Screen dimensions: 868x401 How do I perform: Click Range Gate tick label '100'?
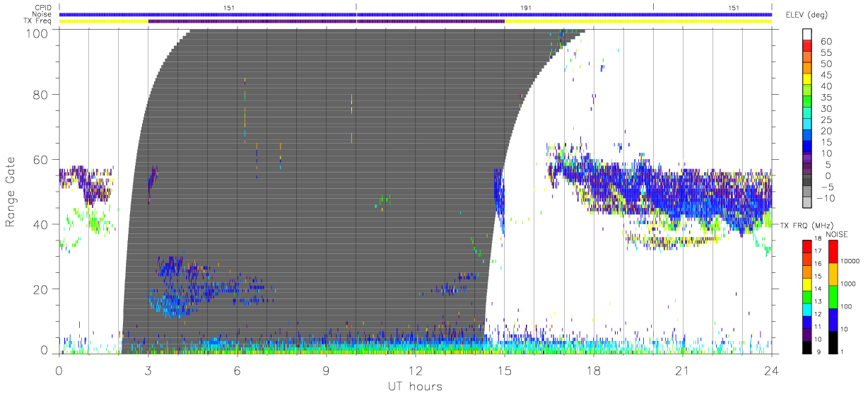pyautogui.click(x=37, y=33)
